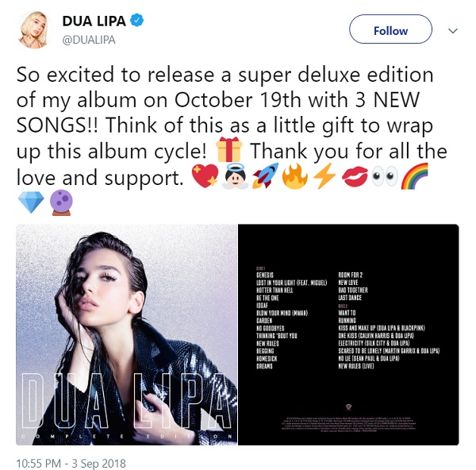Click the fire emoji
The height and width of the screenshot is (470, 476).
[x=295, y=176]
